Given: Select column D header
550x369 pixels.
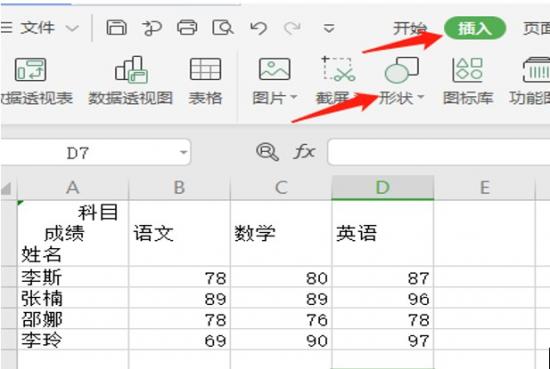Looking at the screenshot, I should (x=383, y=188).
